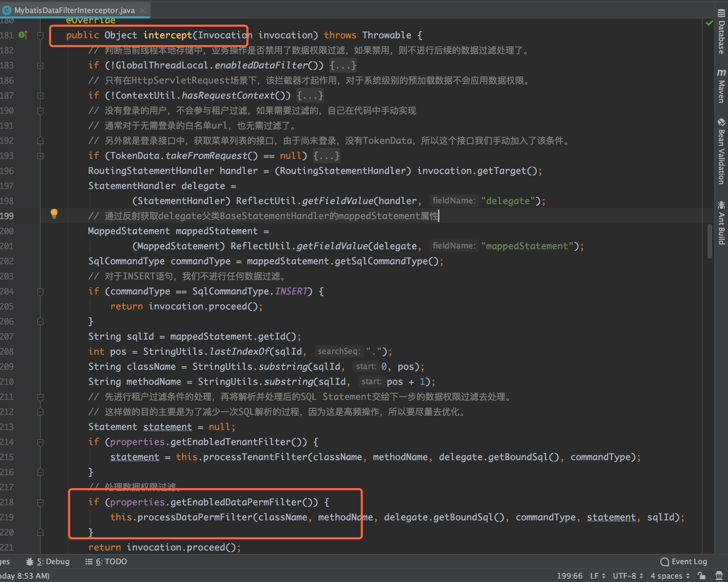Click processDataPermFilter method call

coord(195,517)
